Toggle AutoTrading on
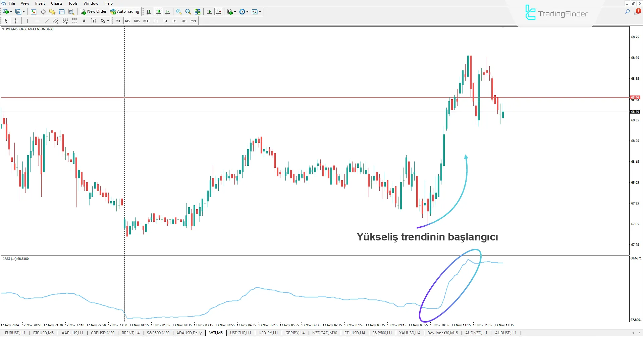The image size is (644, 337). pos(125,11)
